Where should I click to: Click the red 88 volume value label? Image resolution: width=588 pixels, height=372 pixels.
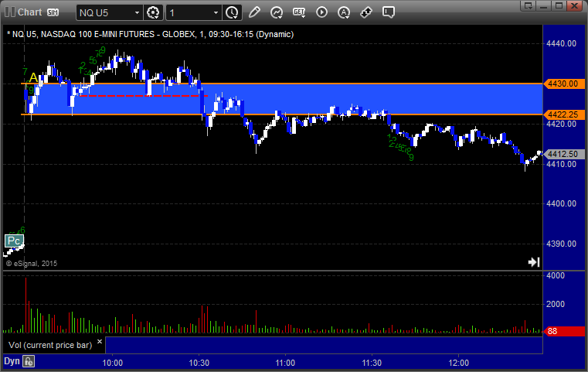[x=563, y=331]
